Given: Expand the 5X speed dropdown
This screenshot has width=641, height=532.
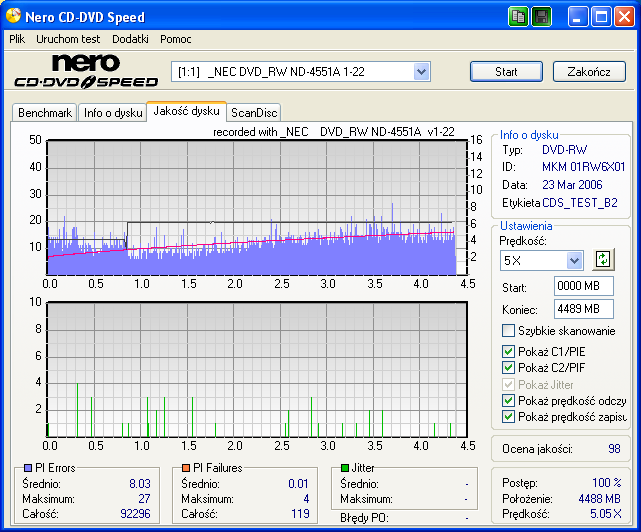Looking at the screenshot, I should (574, 260).
